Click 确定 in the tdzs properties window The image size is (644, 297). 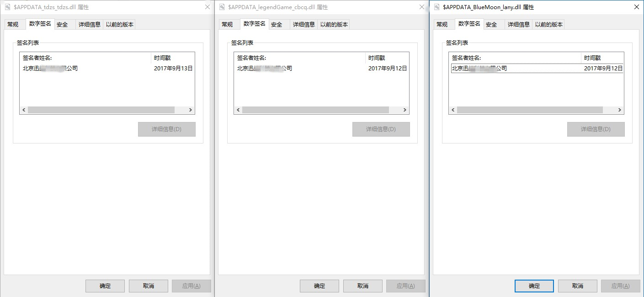pos(105,286)
